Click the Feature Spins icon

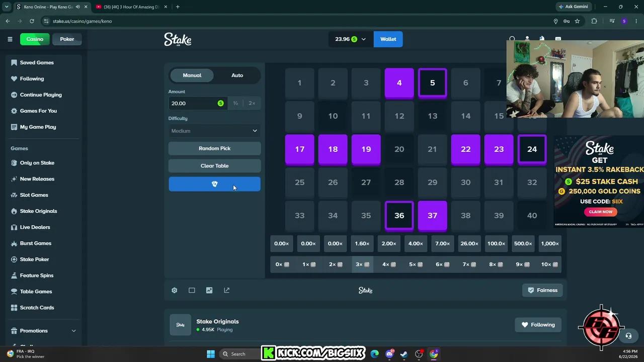pos(14,276)
